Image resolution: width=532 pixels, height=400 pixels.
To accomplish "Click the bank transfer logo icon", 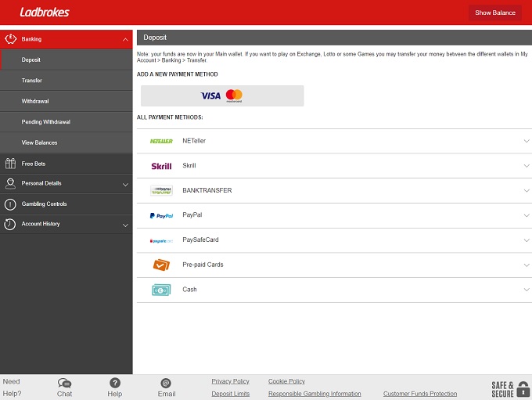I will pyautogui.click(x=161, y=190).
